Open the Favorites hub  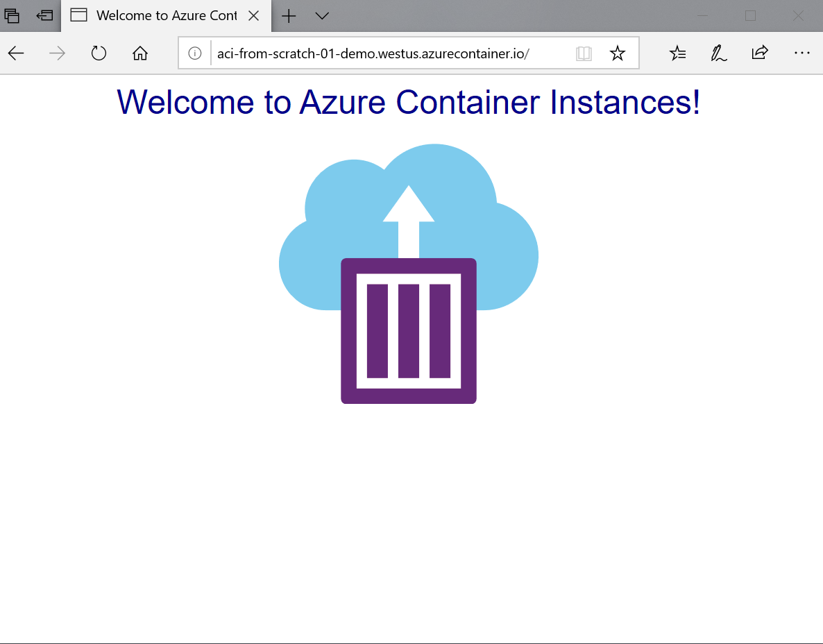[677, 53]
